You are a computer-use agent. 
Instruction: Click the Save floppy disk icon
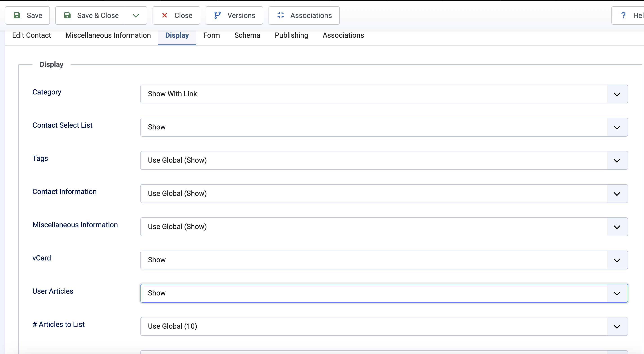(x=17, y=15)
